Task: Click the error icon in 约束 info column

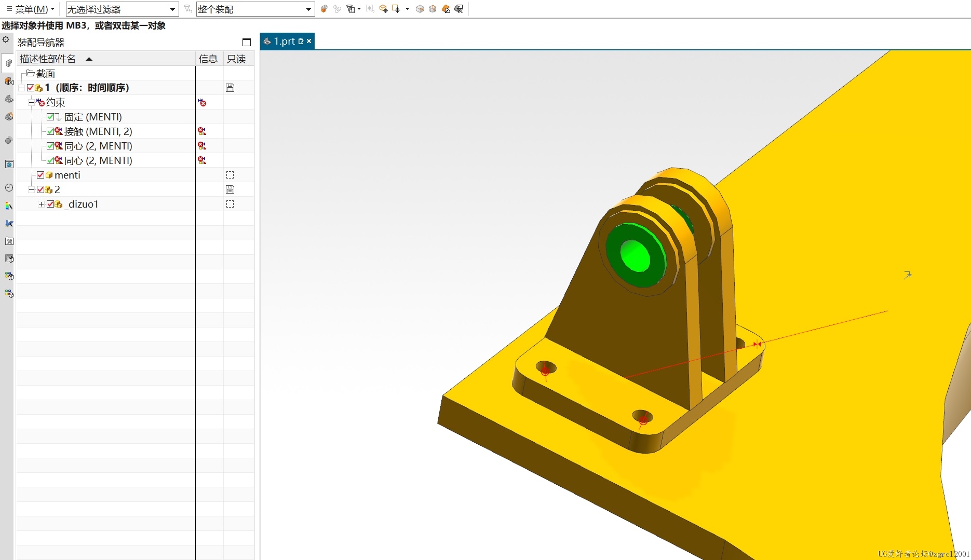Action: 202,102
